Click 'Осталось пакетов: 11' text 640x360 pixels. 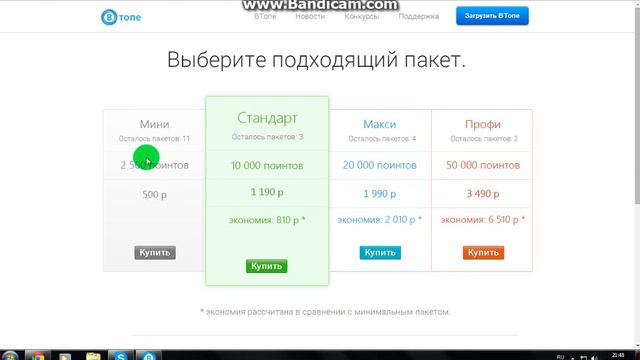pyautogui.click(x=154, y=139)
